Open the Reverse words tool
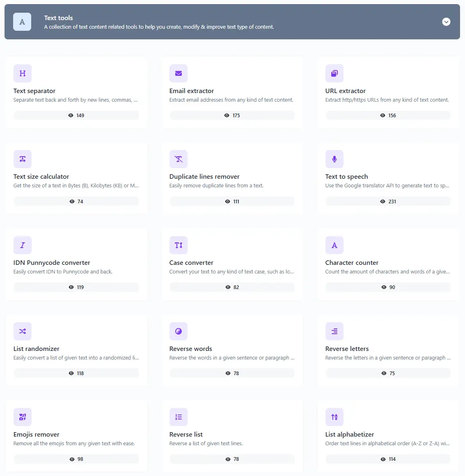Viewport: 465px width, 476px height. click(190, 349)
